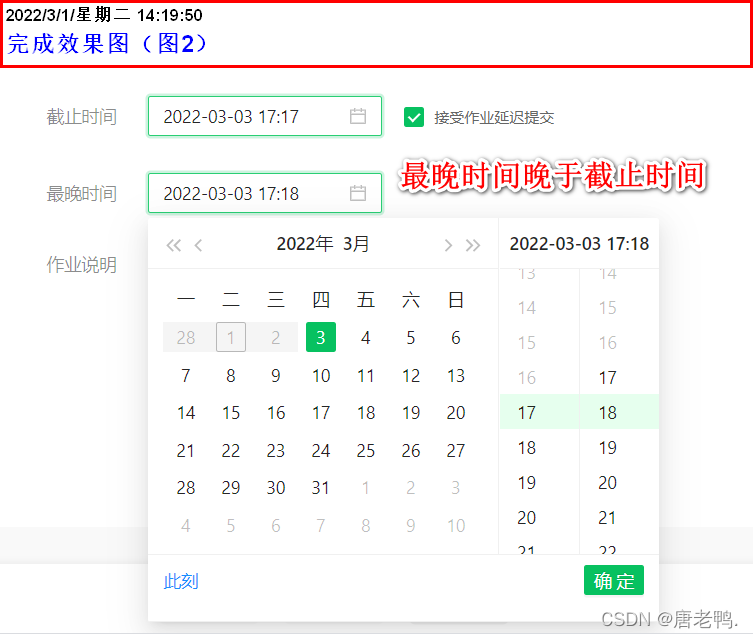This screenshot has height=638, width=753.
Task: Pick March 16 in calendar grid
Action: (276, 412)
